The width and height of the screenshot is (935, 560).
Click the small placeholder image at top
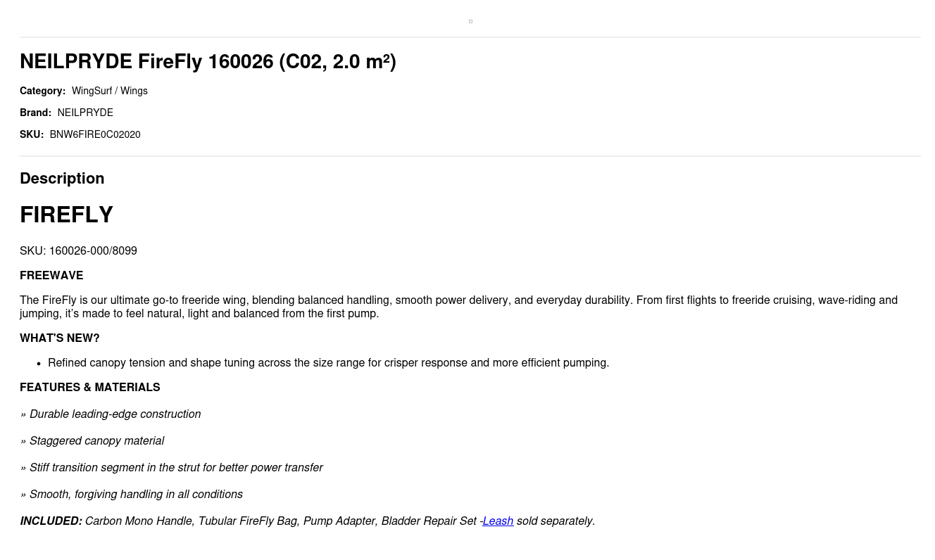(x=470, y=22)
